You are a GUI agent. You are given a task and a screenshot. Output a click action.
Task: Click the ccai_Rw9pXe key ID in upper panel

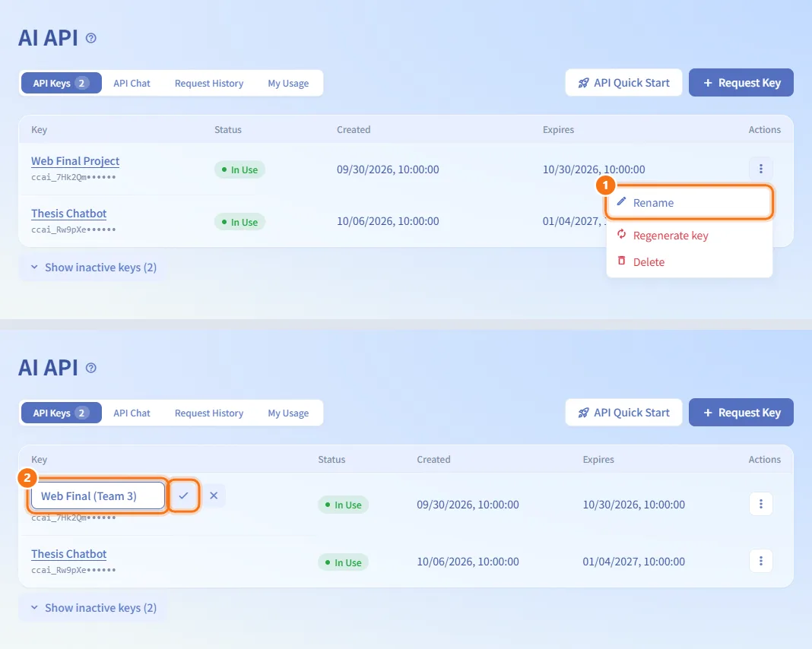tap(74, 230)
